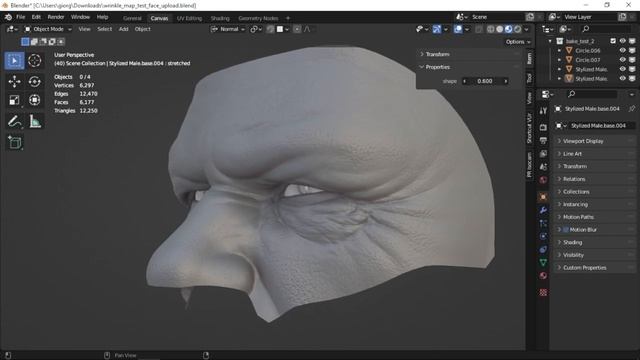Open the Particles properties tab icon
The height and width of the screenshot is (360, 640).
pos(543,223)
